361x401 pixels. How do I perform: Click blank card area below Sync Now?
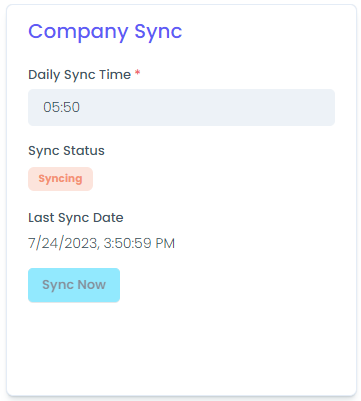point(181,348)
